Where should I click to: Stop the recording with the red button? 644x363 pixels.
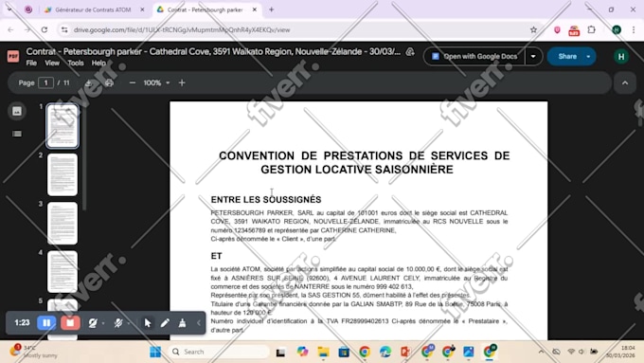pos(70,322)
